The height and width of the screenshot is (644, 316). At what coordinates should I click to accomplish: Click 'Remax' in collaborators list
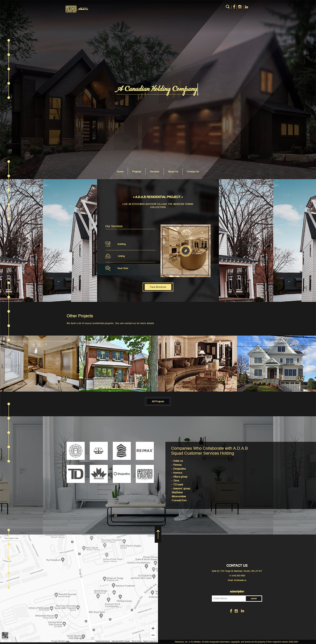177,465
